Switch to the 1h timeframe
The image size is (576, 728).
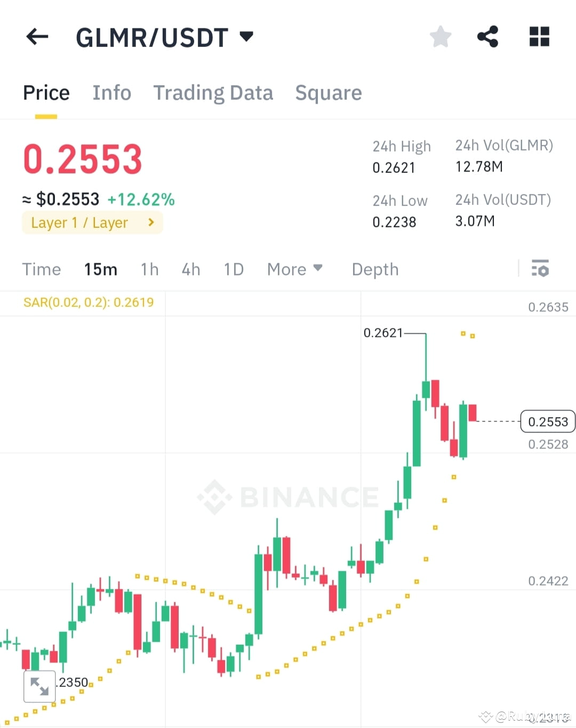[x=149, y=270]
